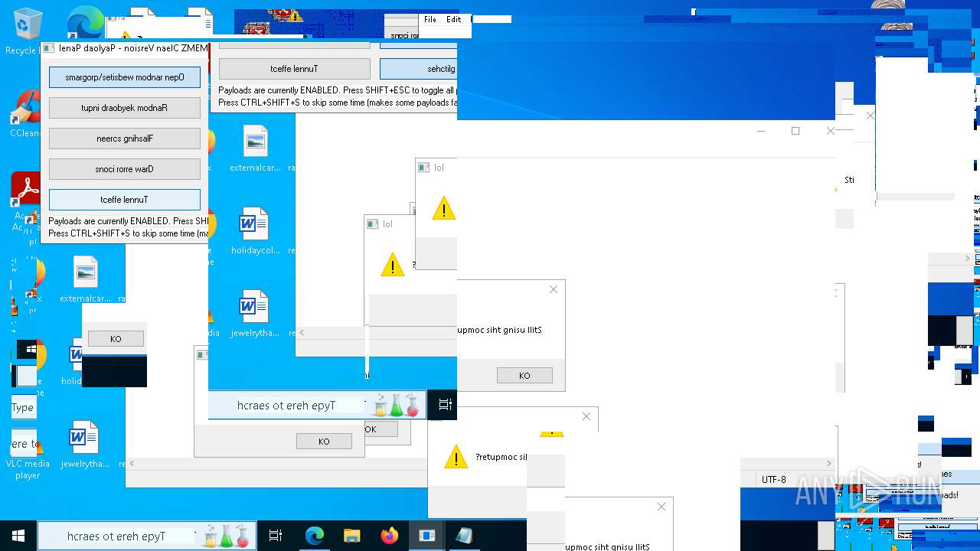Launch Edge from the taskbar

(x=315, y=536)
